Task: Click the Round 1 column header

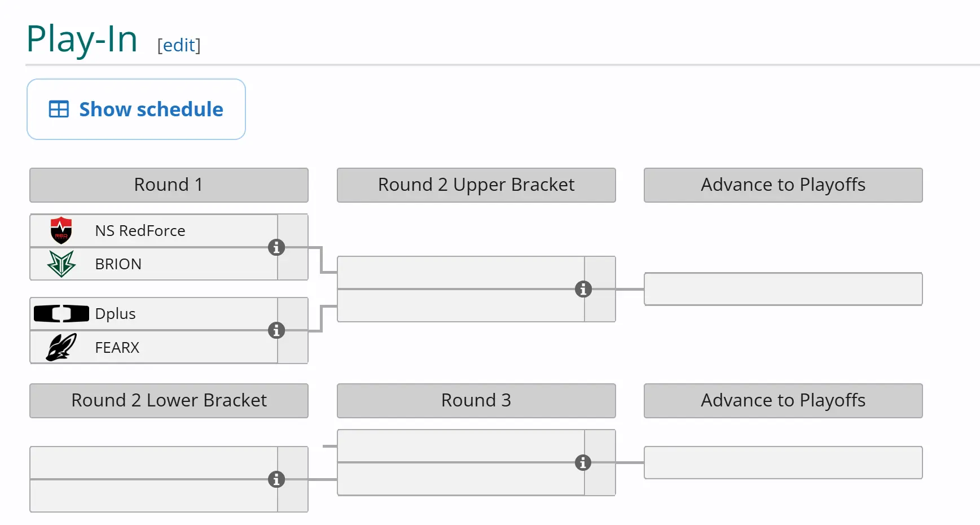Action: coord(169,185)
